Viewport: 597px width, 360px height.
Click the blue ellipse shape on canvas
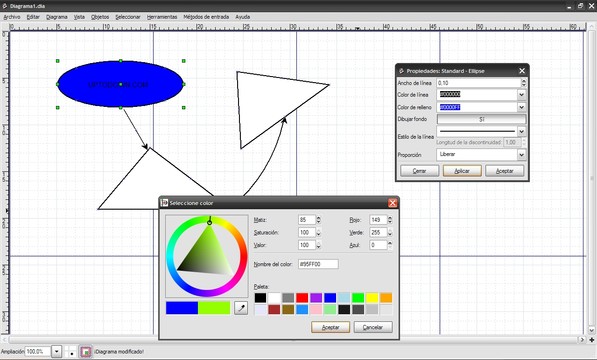pyautogui.click(x=120, y=84)
